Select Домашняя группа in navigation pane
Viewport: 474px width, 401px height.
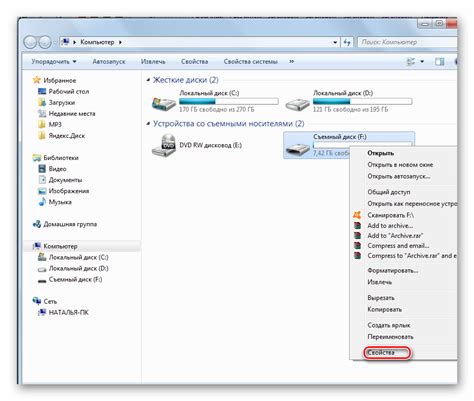[65, 224]
